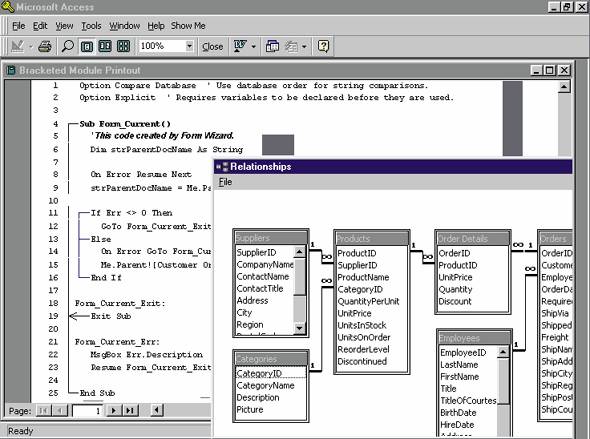Open the File menu in Access
The height and width of the screenshot is (439, 590).
pos(18,26)
